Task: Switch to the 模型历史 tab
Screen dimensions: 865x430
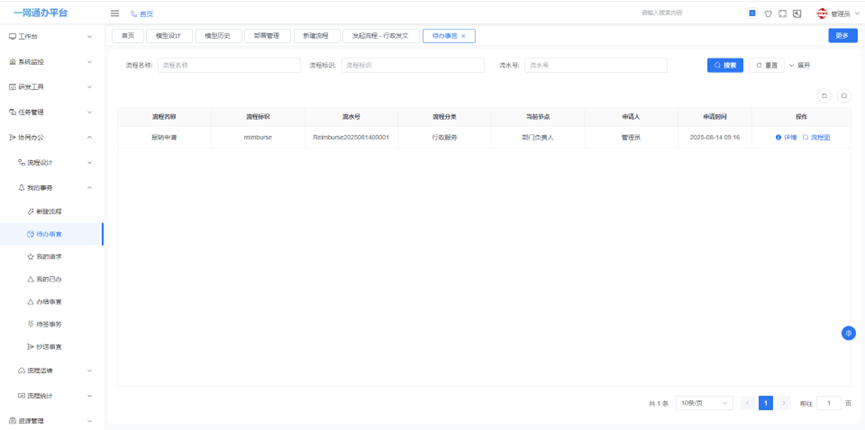Action: 218,36
